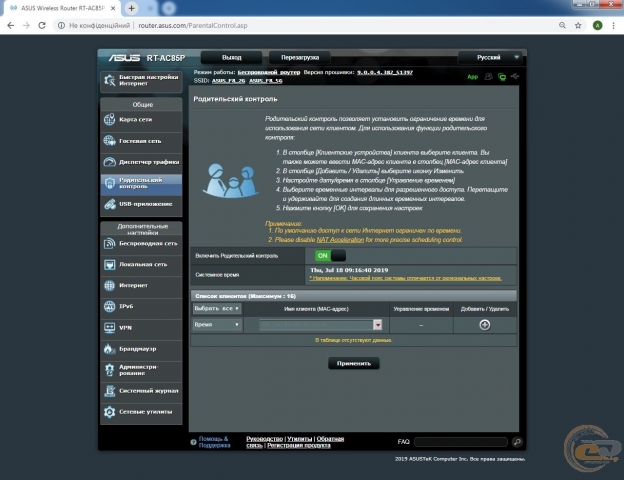
Task: Open USB-приложение section
Action: [x=141, y=204]
